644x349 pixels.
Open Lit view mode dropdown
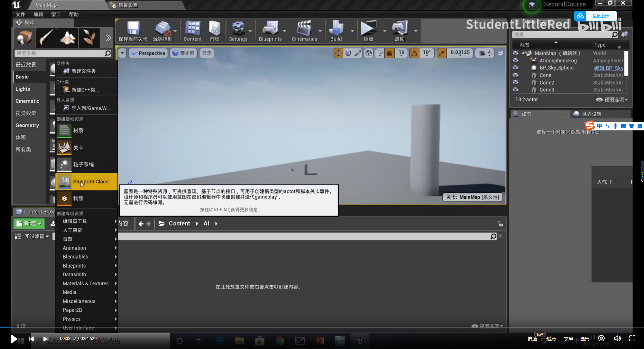tap(183, 53)
